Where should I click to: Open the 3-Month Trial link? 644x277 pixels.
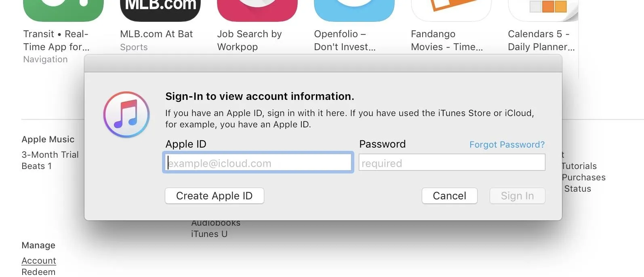tap(50, 155)
